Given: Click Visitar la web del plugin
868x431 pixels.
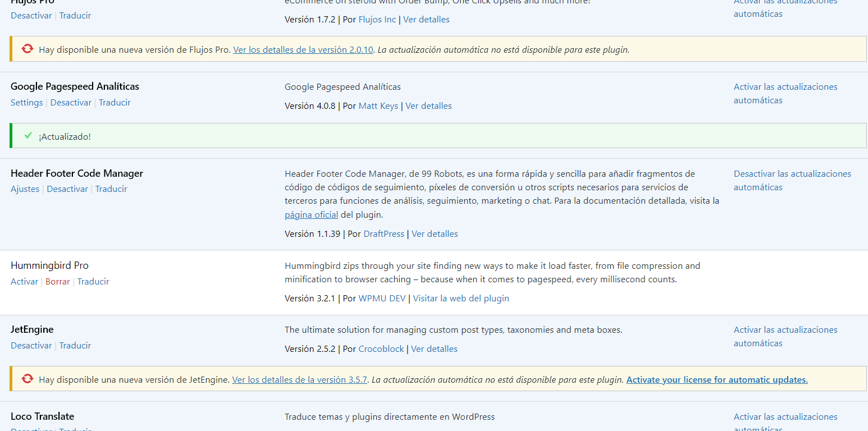Looking at the screenshot, I should tap(461, 298).
